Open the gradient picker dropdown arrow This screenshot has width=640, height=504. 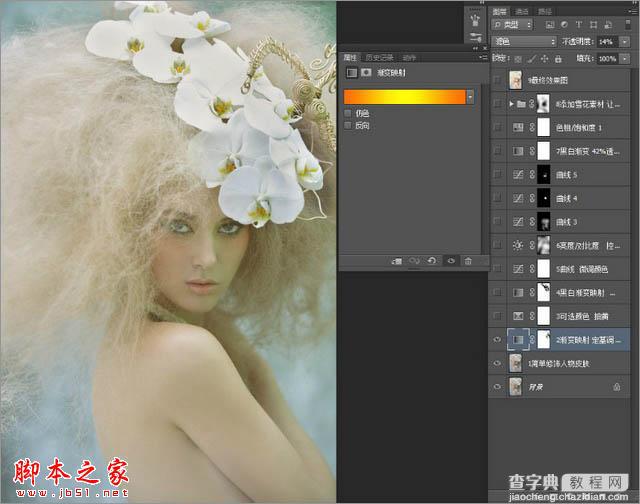[470, 97]
